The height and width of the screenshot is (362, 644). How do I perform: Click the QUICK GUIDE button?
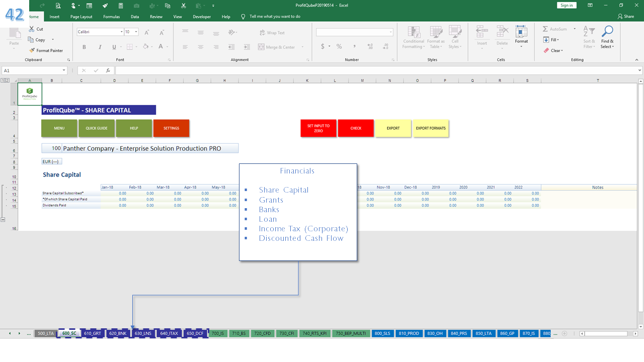tap(97, 128)
